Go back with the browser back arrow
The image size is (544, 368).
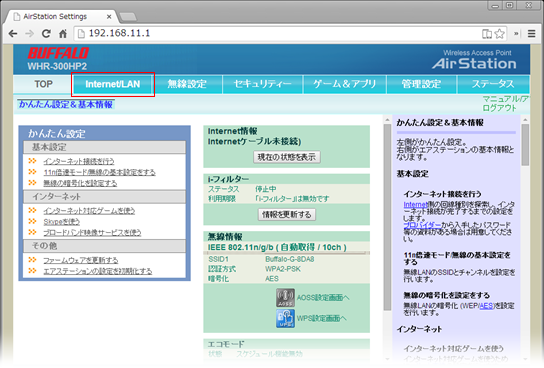(13, 34)
